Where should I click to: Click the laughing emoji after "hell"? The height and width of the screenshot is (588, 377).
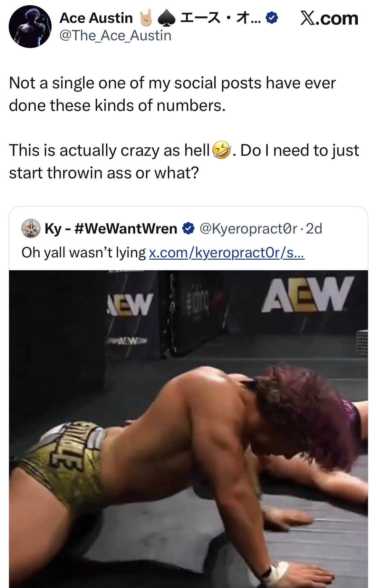tap(221, 150)
